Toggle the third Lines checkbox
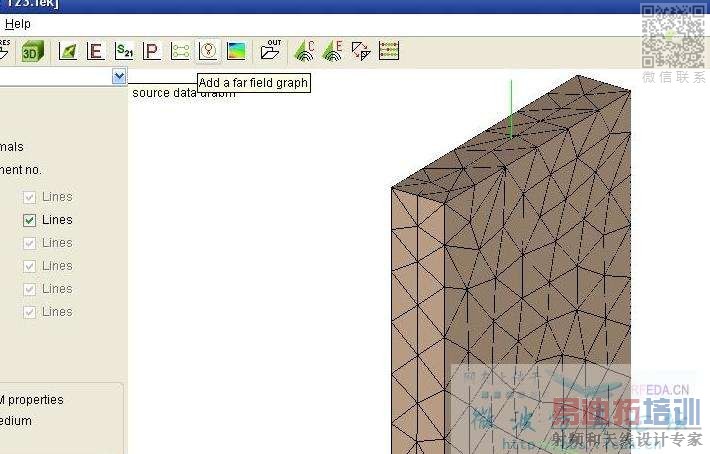 [29, 244]
